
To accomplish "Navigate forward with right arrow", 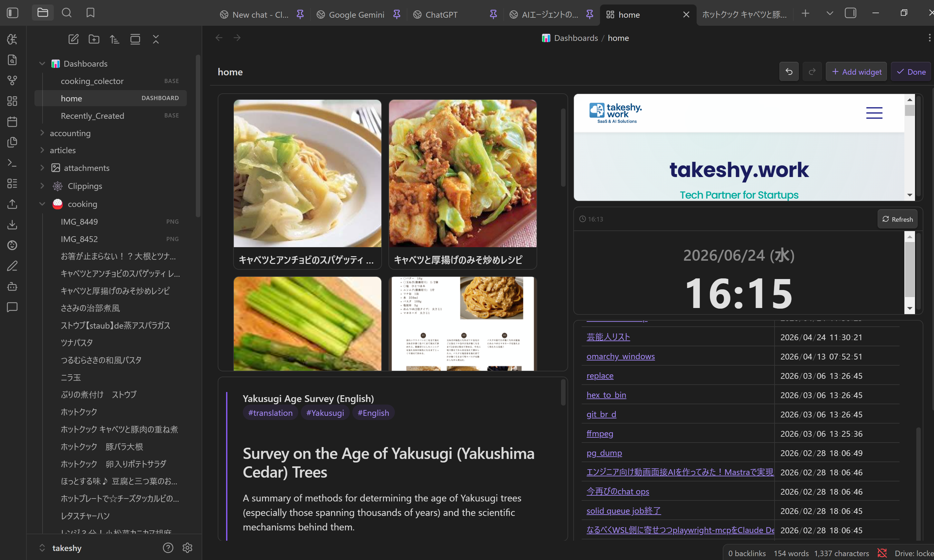I will [x=237, y=38].
